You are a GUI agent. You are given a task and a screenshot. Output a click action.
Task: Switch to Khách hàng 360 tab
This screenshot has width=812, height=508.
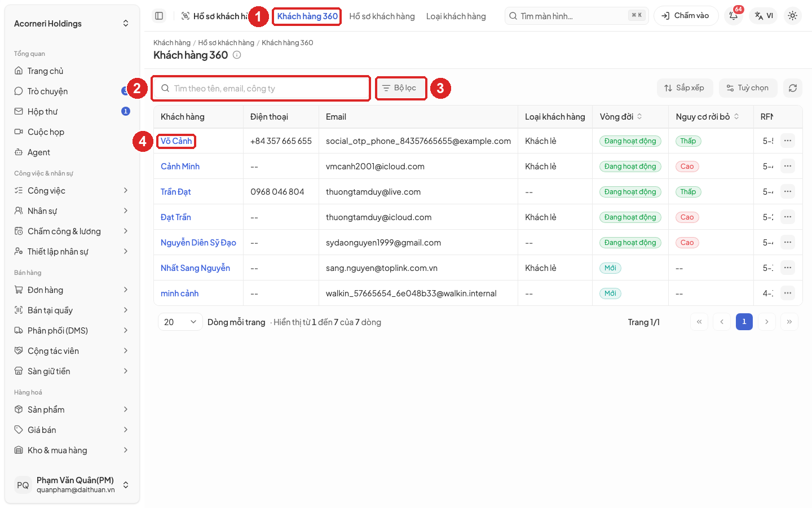pos(307,16)
